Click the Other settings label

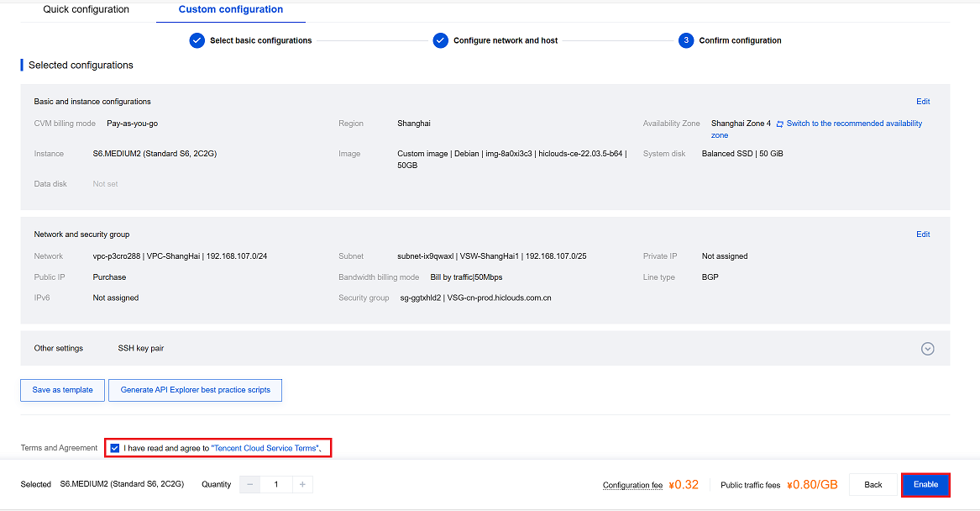[x=58, y=349]
